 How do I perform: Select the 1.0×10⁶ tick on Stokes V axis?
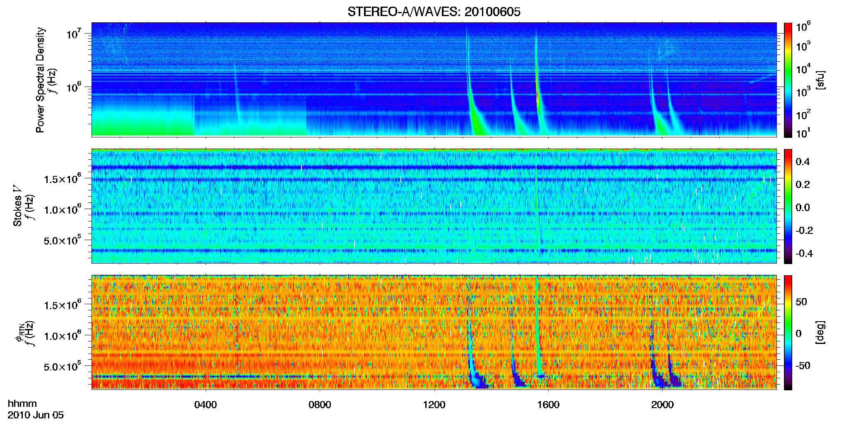[x=62, y=209]
